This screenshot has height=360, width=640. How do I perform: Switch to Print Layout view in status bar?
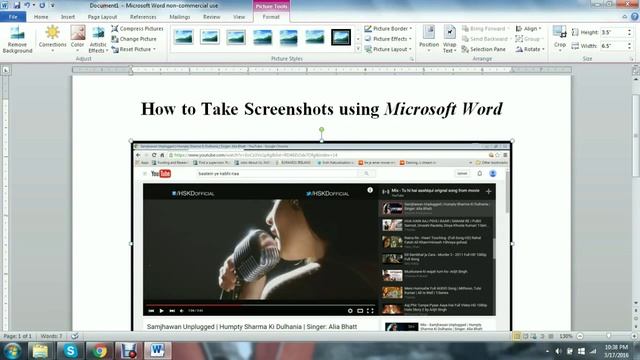pyautogui.click(x=517, y=336)
